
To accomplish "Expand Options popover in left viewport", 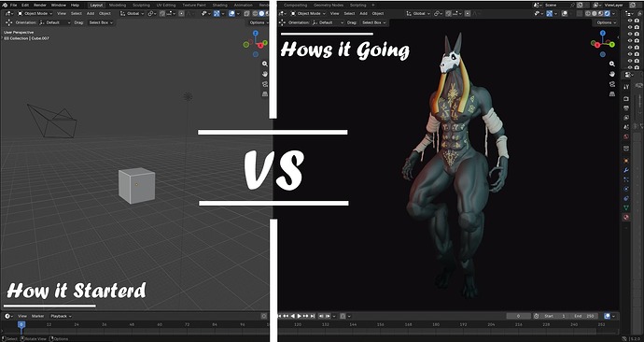I will [259, 22].
